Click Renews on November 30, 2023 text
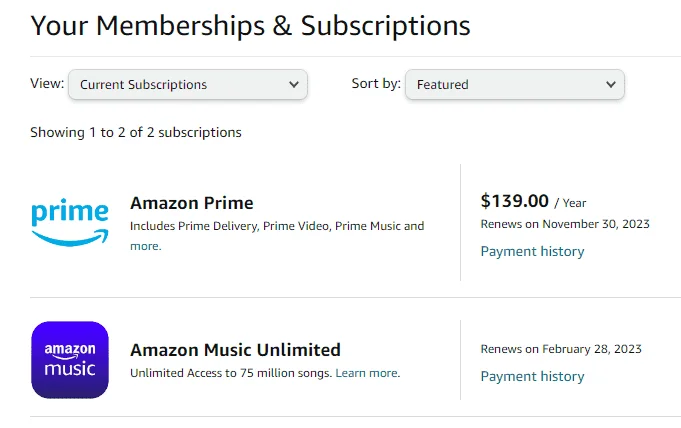681x428 pixels. (x=565, y=224)
